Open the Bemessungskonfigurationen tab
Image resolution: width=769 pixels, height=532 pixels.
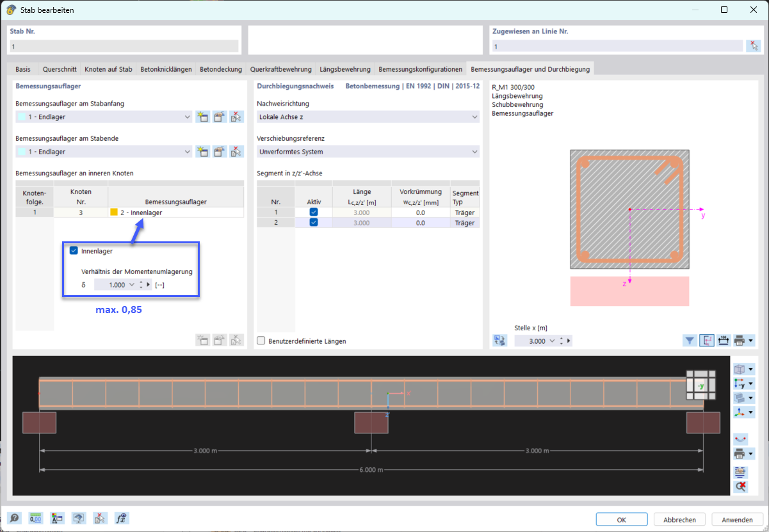[420, 69]
